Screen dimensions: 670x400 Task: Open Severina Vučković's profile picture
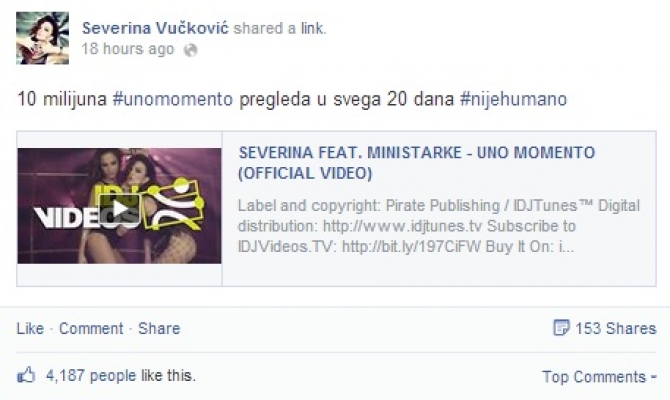tap(42, 38)
